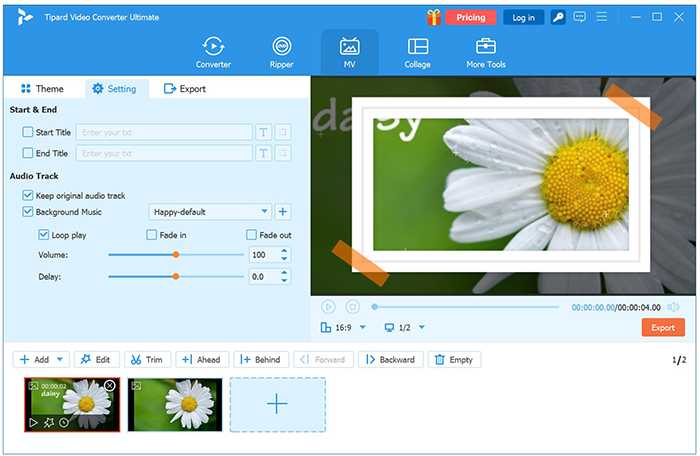Open the Collage module
The height and width of the screenshot is (456, 700).
click(x=418, y=52)
